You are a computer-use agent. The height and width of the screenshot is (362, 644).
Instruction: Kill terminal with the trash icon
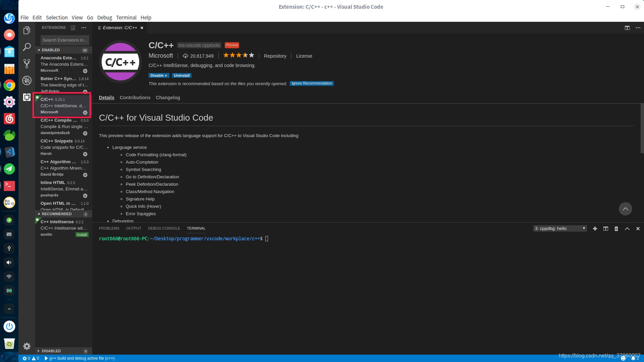point(616,229)
